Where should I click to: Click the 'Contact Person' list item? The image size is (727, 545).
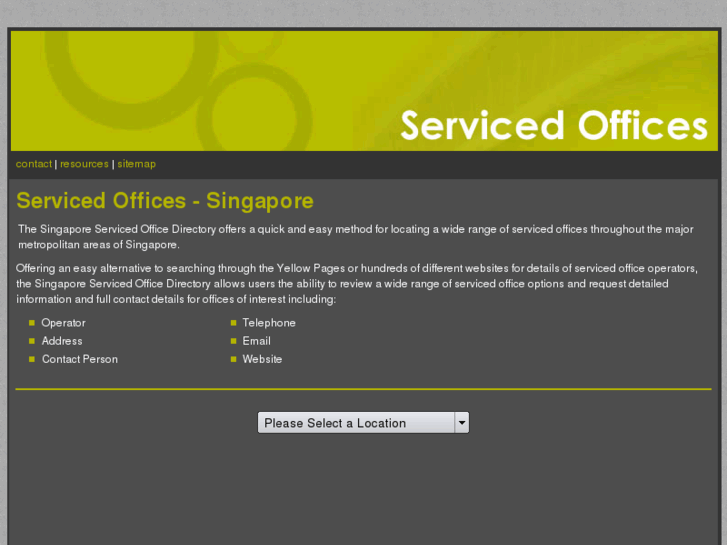click(x=80, y=359)
